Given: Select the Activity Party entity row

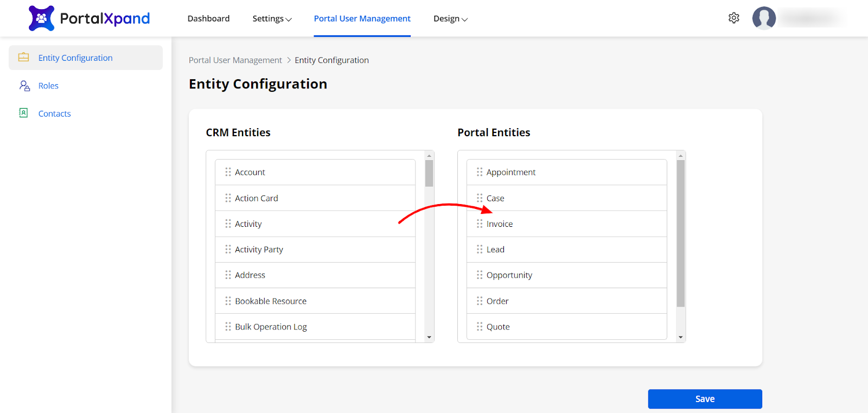Looking at the screenshot, I should pyautogui.click(x=315, y=250).
